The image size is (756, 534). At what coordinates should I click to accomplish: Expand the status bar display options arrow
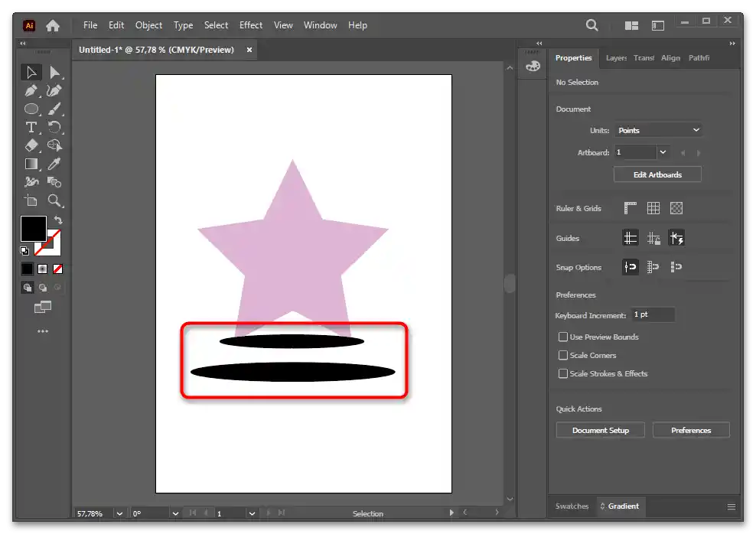coord(451,513)
